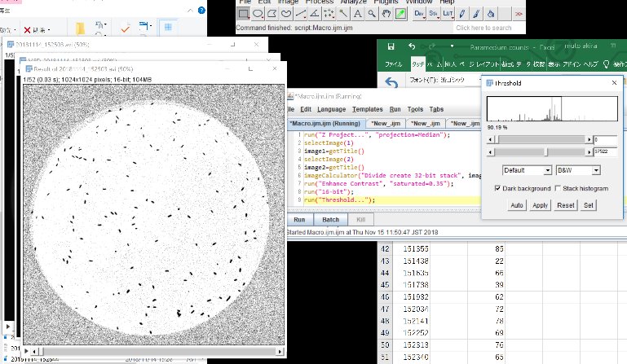This screenshot has width=627, height=364.
Task: Click the minimum threshold slider thumb
Action: click(497, 139)
